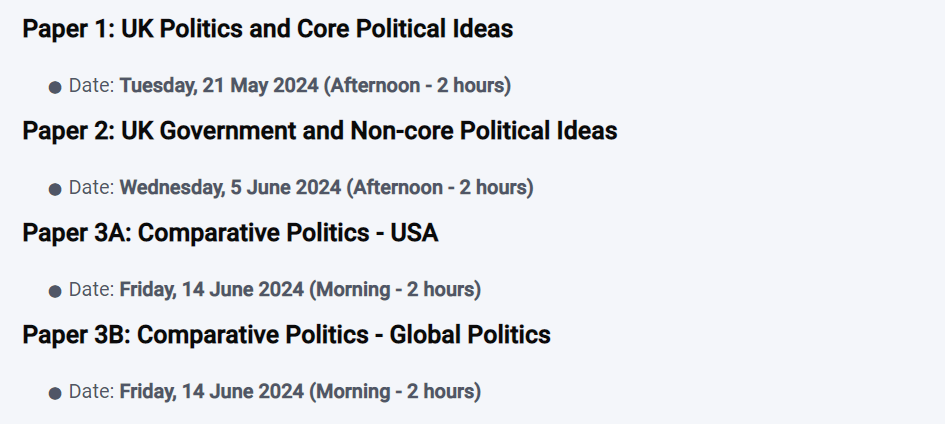The height and width of the screenshot is (424, 945).
Task: Select the Wednesday, 5 June 2024 text
Action: pyautogui.click(x=231, y=187)
